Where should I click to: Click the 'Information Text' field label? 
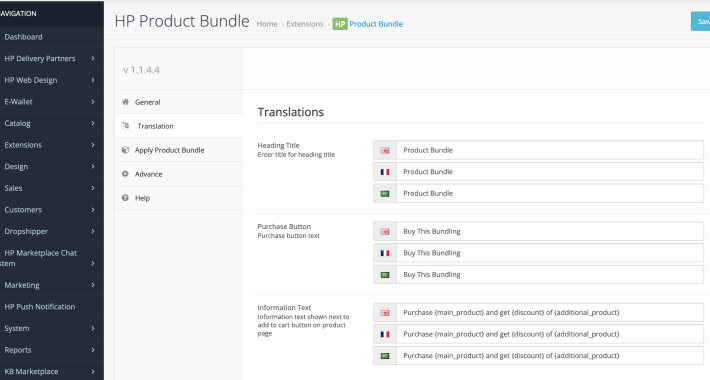click(x=284, y=308)
